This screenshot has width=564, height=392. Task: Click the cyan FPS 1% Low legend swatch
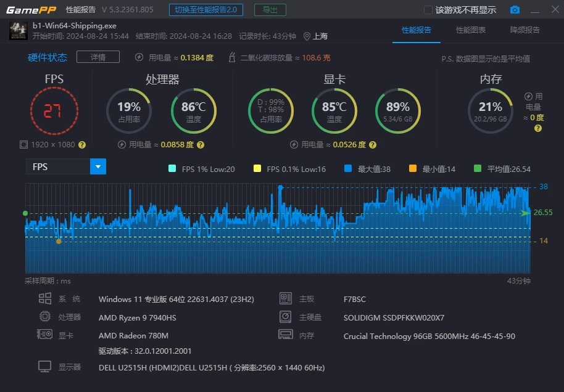pos(172,168)
